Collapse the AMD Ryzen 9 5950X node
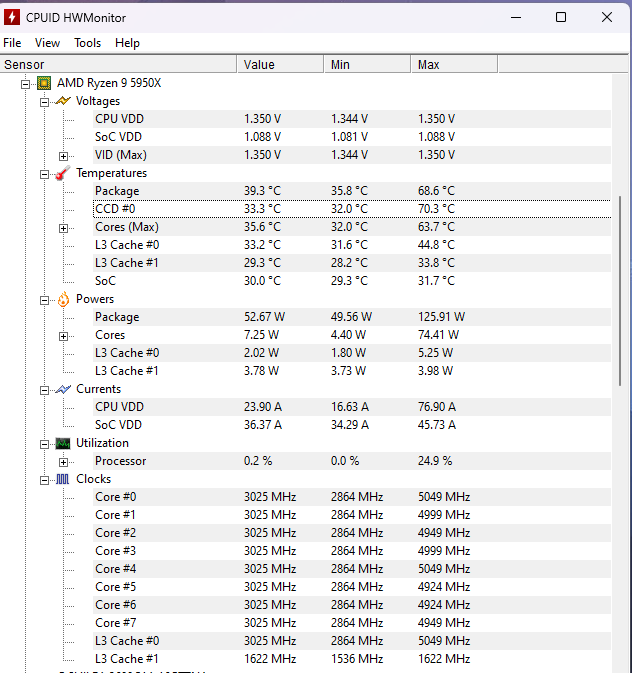 point(25,84)
